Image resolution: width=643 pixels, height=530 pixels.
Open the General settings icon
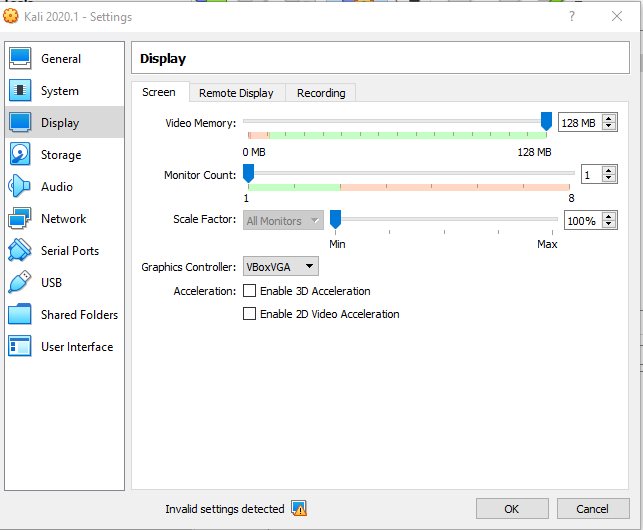point(20,58)
